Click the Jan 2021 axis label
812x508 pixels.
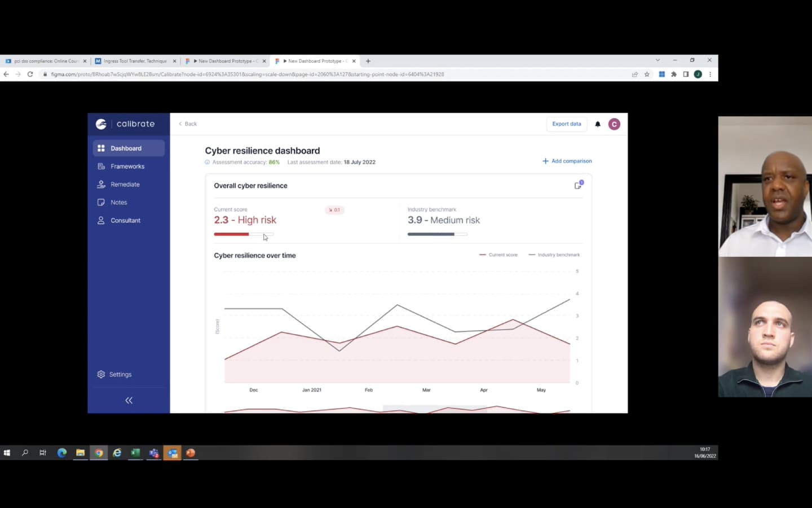[311, 390]
